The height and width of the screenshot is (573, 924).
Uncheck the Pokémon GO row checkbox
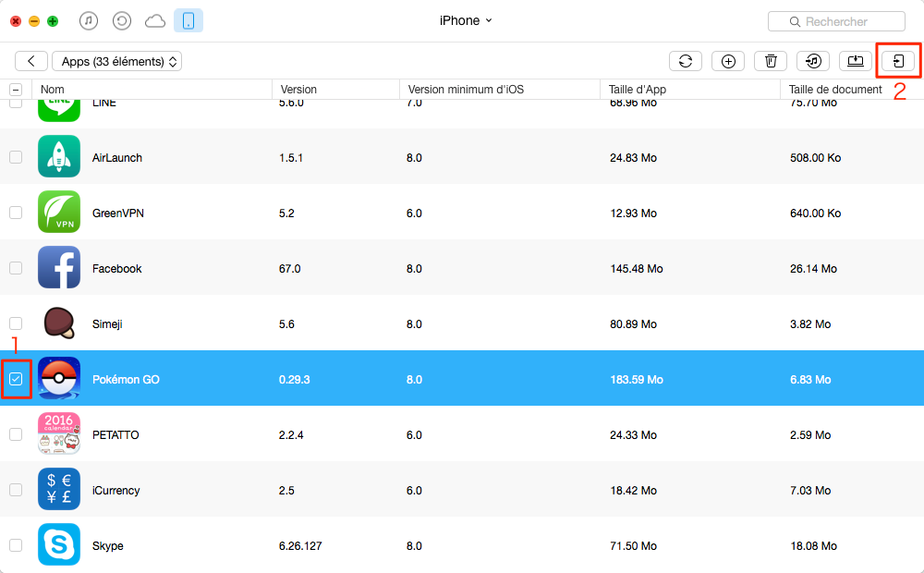(x=16, y=379)
